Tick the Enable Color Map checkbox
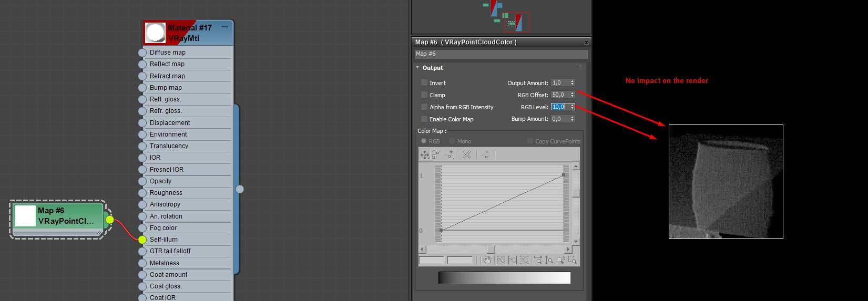 coord(424,119)
